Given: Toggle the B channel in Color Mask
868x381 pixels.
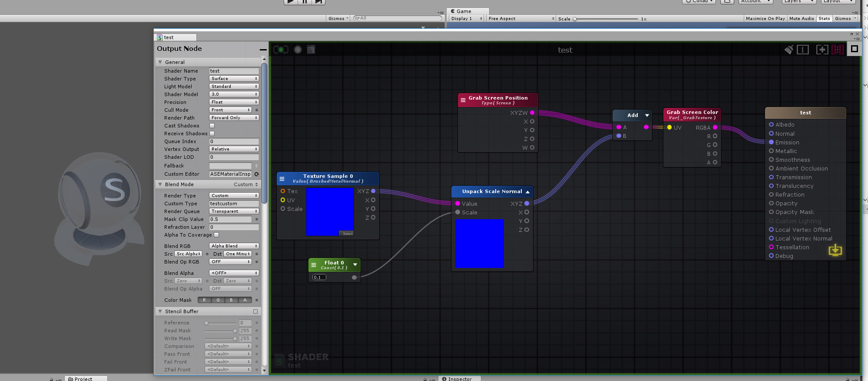Looking at the screenshot, I should click(231, 300).
